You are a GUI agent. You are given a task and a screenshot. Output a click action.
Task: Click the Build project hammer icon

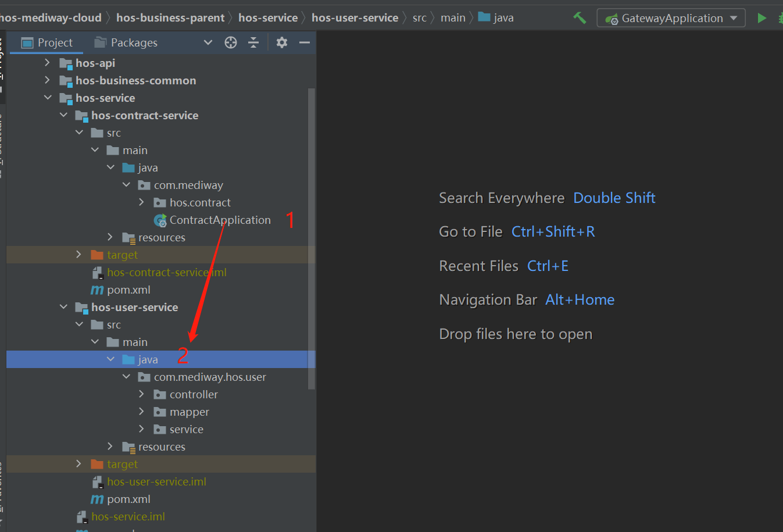pos(579,18)
